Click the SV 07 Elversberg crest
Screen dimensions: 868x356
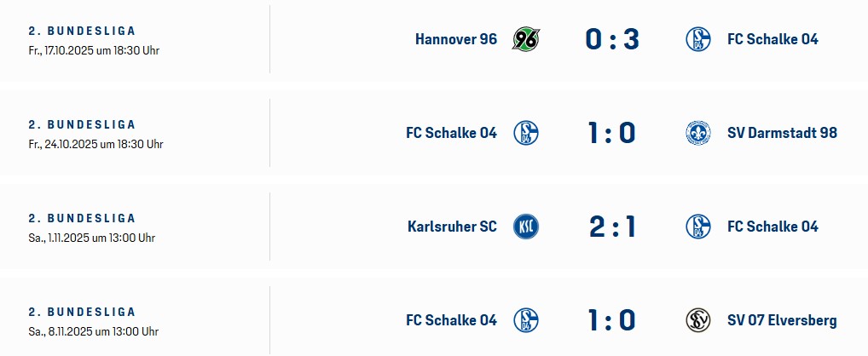point(698,320)
